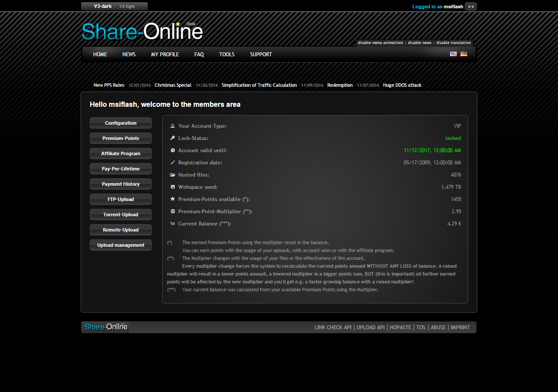Open the SUPPORT menu
This screenshot has height=392, width=558.
(x=261, y=55)
